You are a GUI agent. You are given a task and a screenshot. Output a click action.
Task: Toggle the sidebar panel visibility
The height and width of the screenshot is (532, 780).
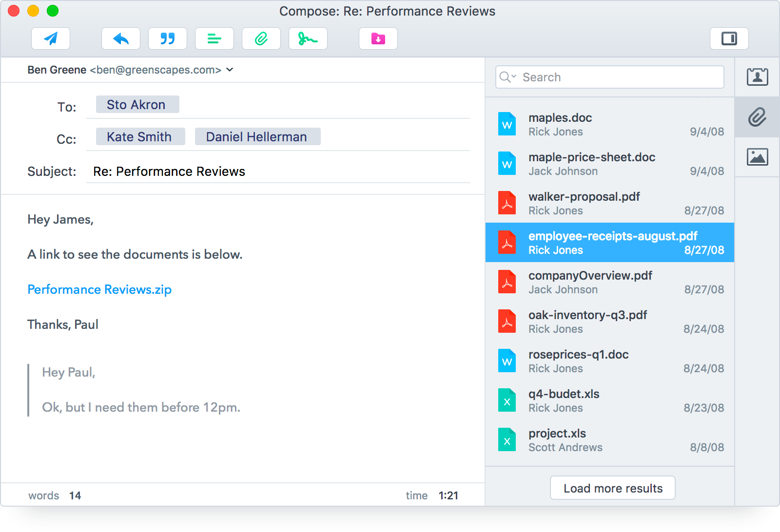click(729, 38)
